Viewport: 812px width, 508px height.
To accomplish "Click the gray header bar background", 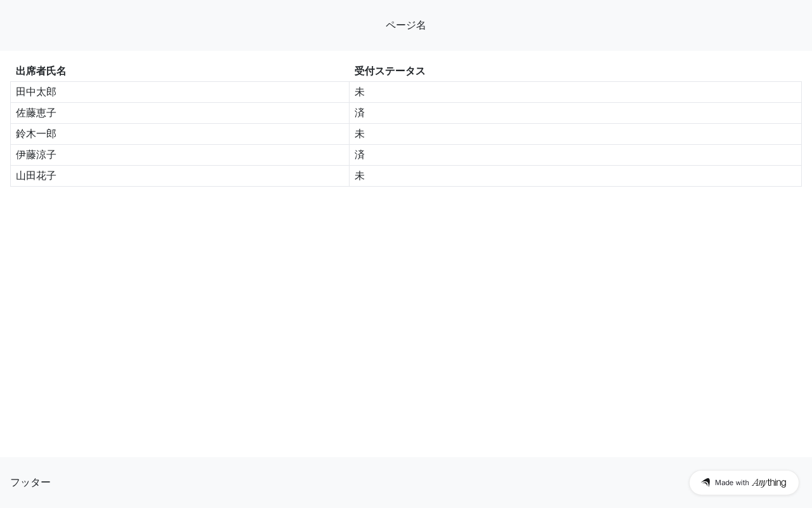I will 190,25.
